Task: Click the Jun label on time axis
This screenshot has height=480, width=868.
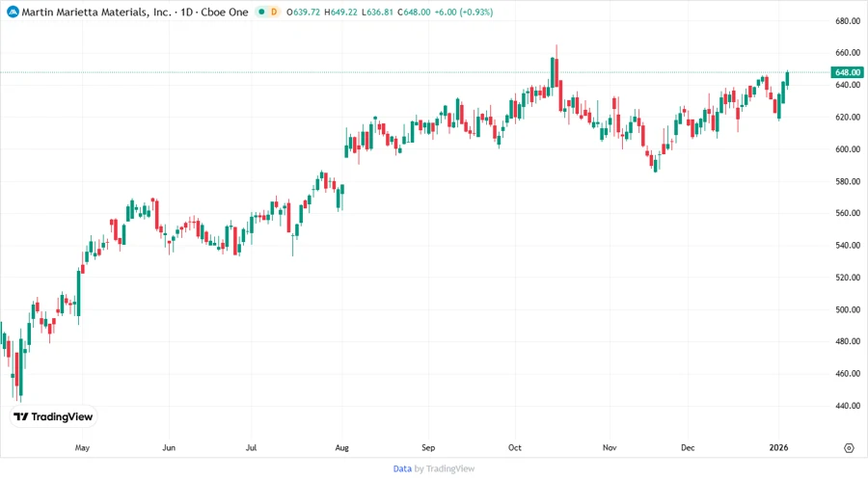Action: tap(169, 447)
